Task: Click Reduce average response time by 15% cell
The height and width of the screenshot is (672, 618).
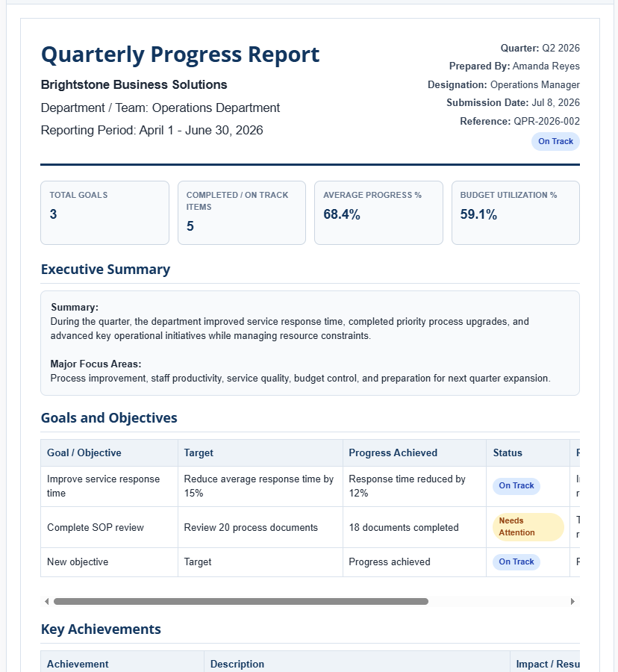Action: pyautogui.click(x=260, y=486)
